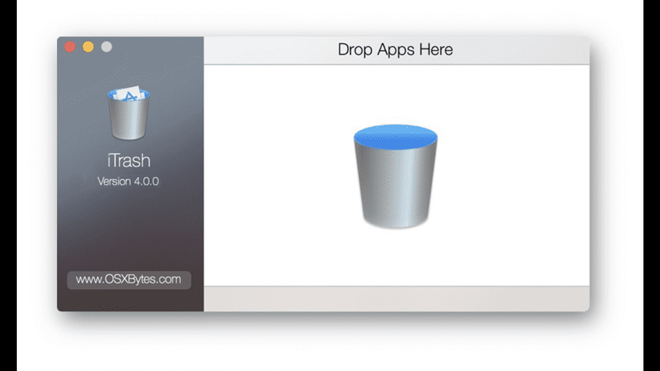
Task: Minimize the iTrash window with yellow button
Action: [x=88, y=47]
